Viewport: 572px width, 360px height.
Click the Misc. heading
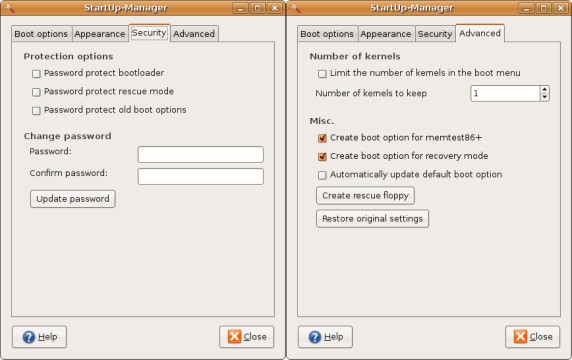[x=322, y=121]
